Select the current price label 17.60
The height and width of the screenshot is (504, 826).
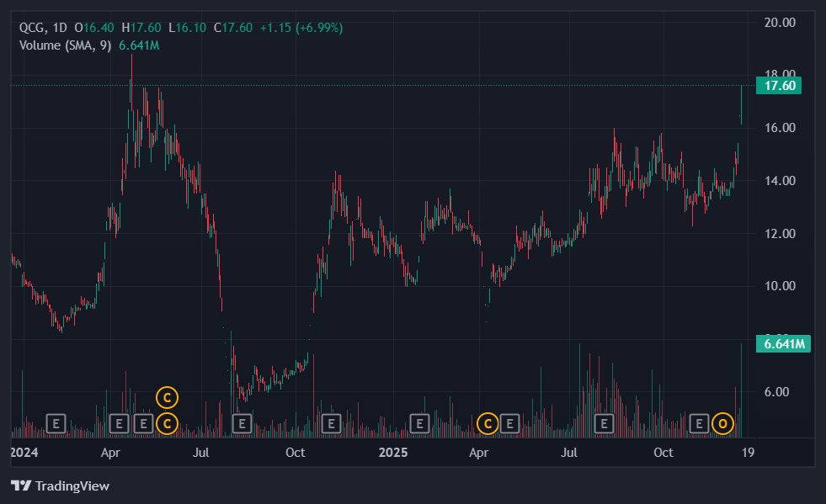click(779, 85)
